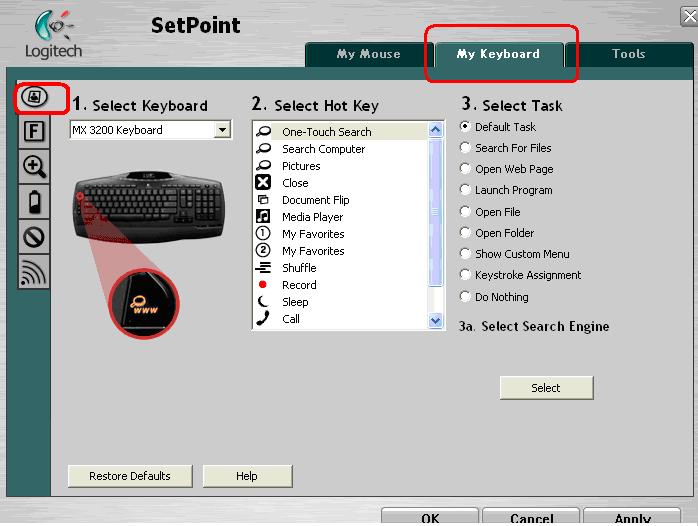Open the F-key settings sidebar icon
Screen dimensions: 698x526
coord(34,131)
